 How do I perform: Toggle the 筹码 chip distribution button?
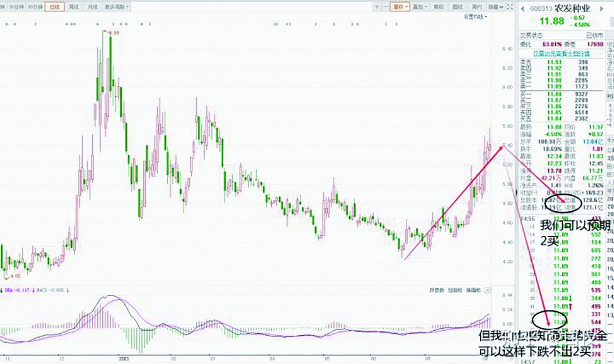pos(438,7)
